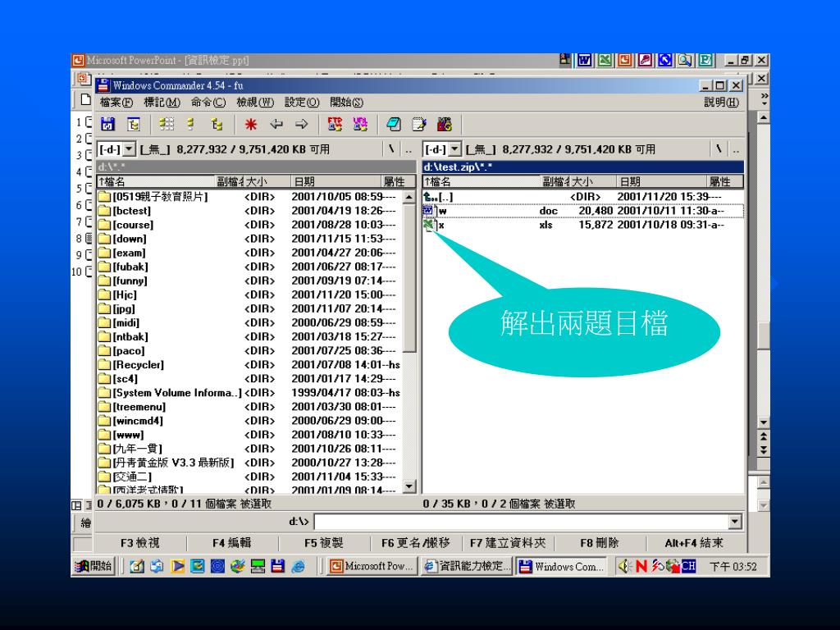Click the red N tray icon
840x630 pixels.
coord(641,566)
